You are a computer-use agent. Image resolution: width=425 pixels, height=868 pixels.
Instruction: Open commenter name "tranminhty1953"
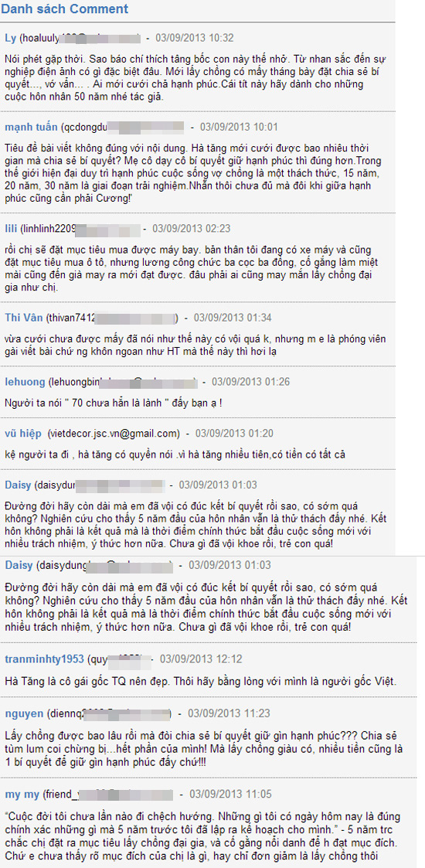(x=44, y=659)
